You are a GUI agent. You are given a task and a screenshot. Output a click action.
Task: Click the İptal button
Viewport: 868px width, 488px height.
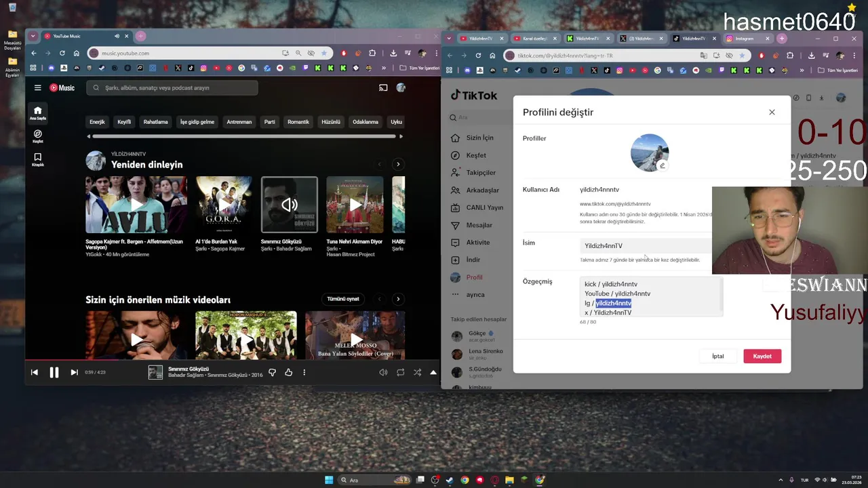coord(717,356)
